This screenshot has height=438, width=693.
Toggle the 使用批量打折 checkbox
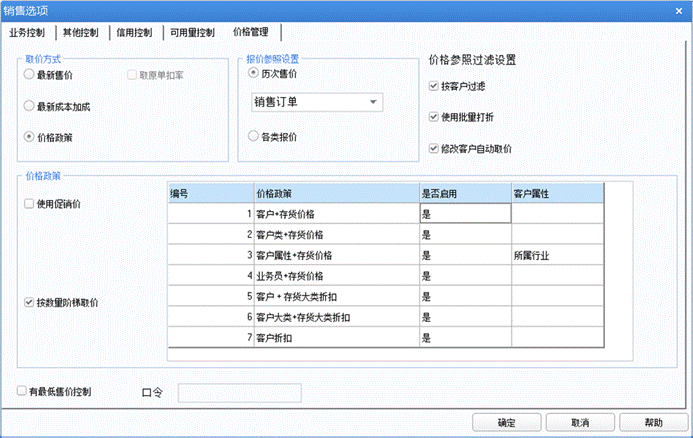[x=432, y=117]
